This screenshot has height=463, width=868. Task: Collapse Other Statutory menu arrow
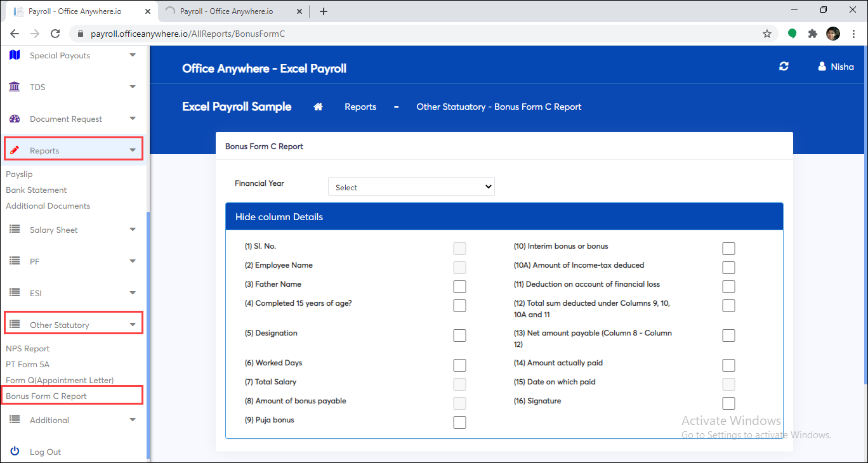click(x=133, y=325)
